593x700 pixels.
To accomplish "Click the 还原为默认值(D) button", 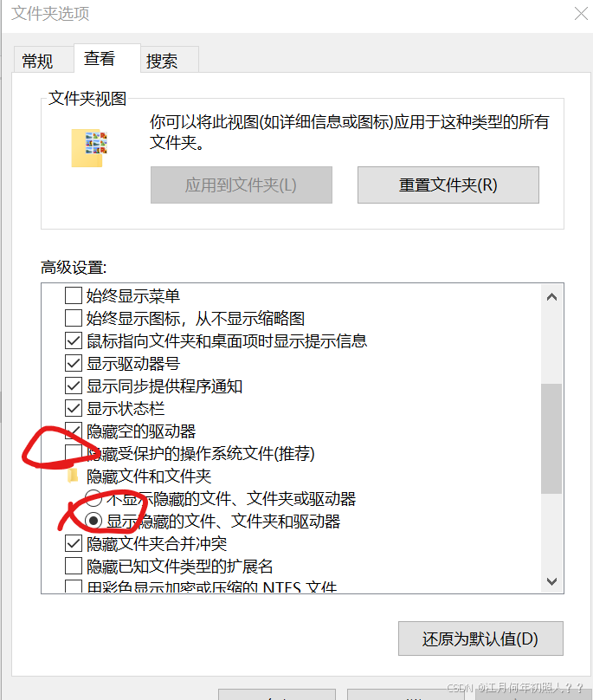I will point(480,638).
